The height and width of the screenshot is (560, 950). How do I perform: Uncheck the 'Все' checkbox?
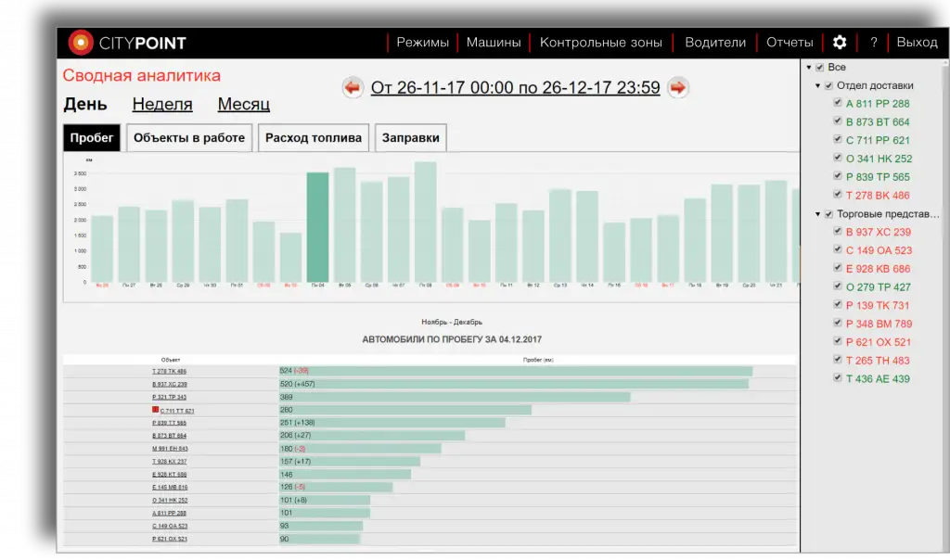[x=820, y=68]
